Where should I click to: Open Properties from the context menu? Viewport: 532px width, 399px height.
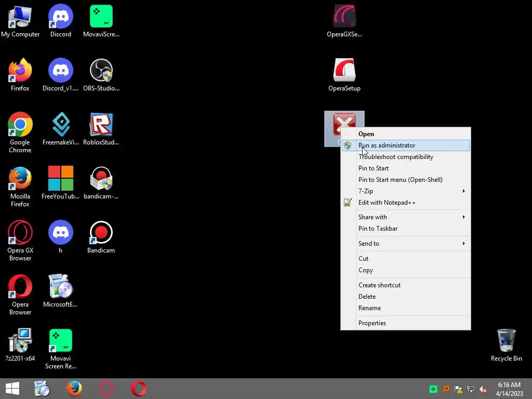405,323
